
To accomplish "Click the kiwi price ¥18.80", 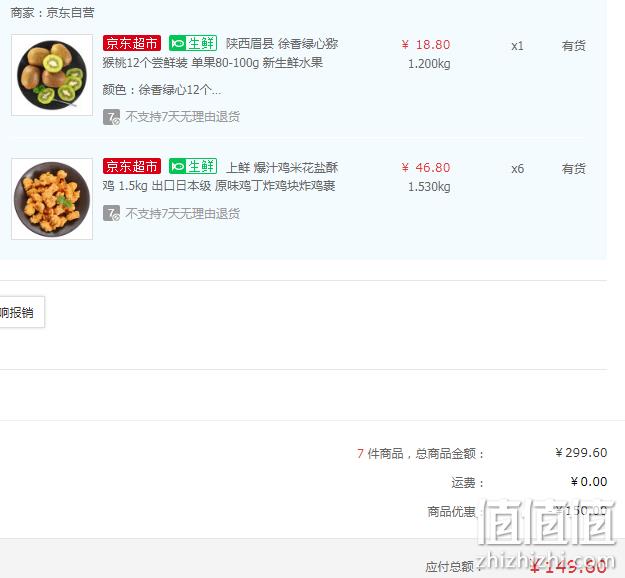I will click(x=426, y=45).
